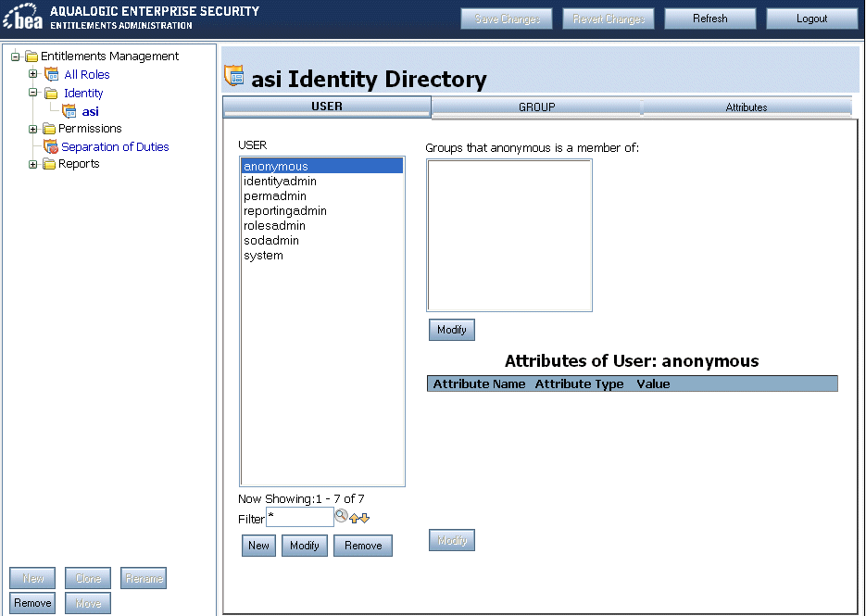The image size is (866, 616).
Task: Log out using the Logout button
Action: 812,19
